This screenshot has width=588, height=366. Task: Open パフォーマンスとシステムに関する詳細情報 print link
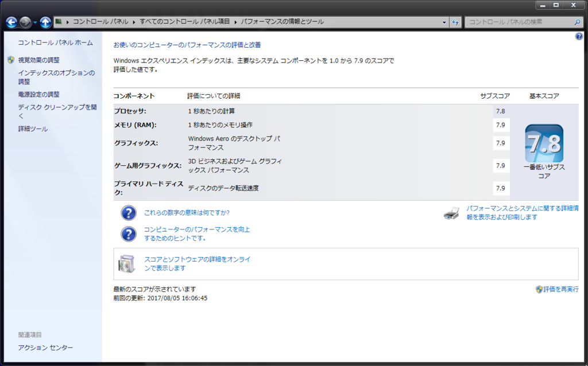523,213
